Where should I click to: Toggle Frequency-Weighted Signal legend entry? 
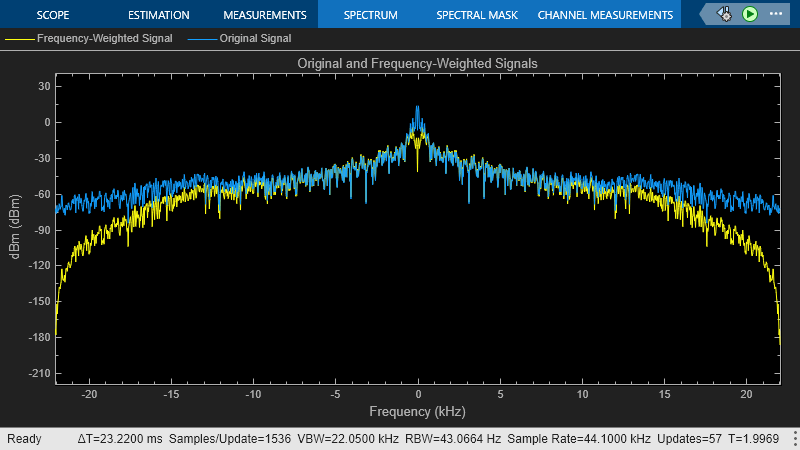tap(104, 39)
